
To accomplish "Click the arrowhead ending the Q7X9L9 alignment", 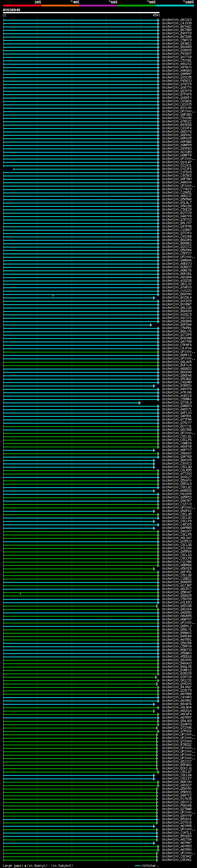I will tap(140, 403).
